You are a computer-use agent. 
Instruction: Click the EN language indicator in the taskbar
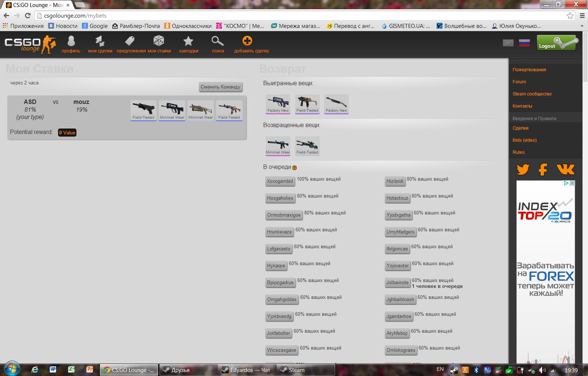pos(440,369)
